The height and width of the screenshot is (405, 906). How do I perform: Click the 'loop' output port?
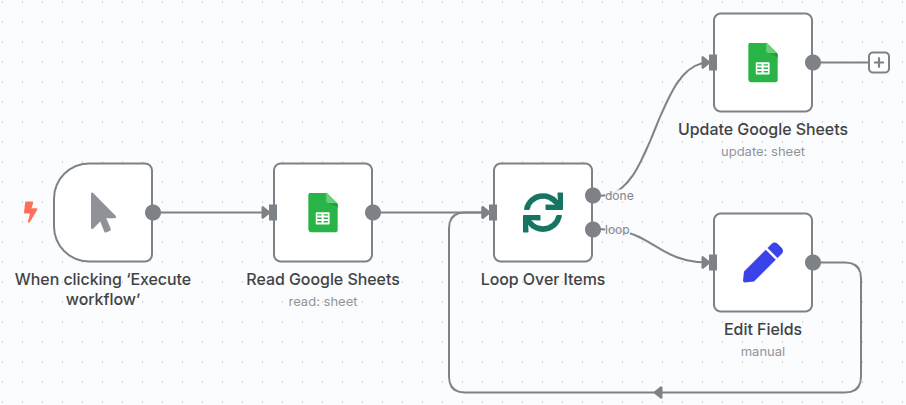coord(593,229)
